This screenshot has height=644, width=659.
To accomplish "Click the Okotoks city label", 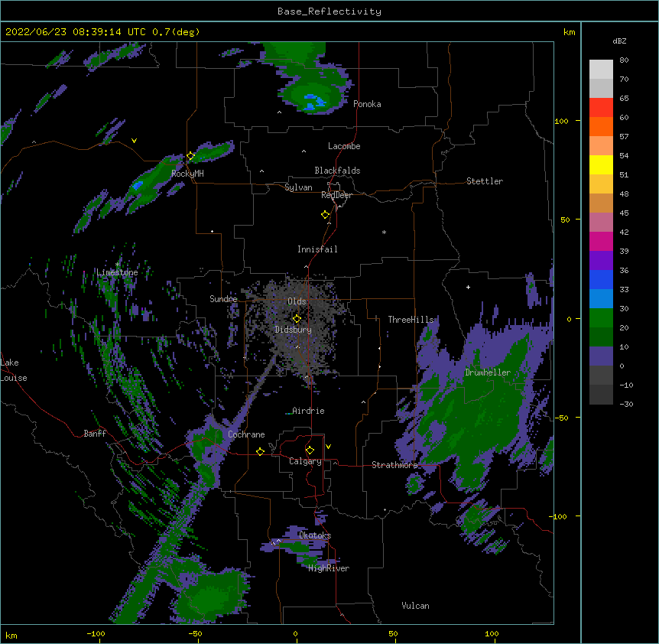I will pyautogui.click(x=315, y=535).
